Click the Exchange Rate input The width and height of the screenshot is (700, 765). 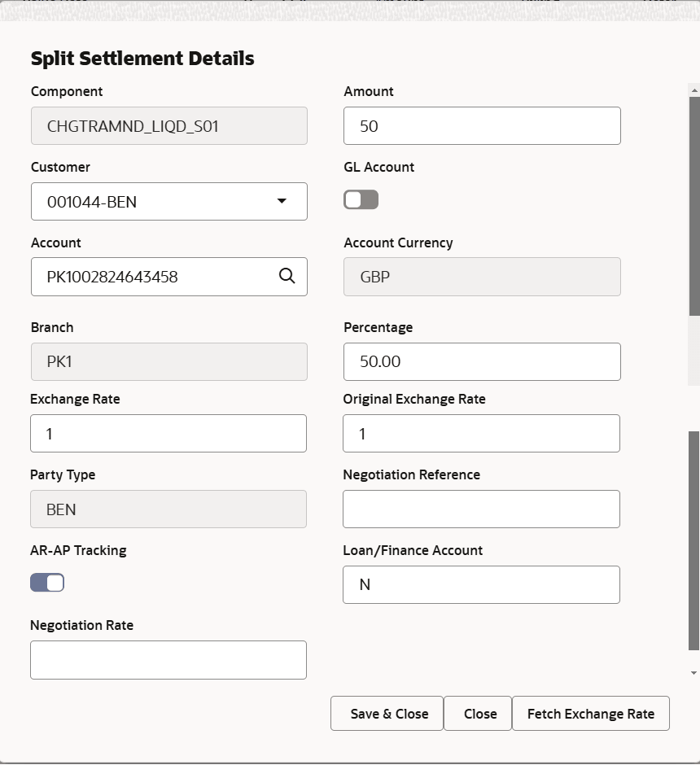168,433
